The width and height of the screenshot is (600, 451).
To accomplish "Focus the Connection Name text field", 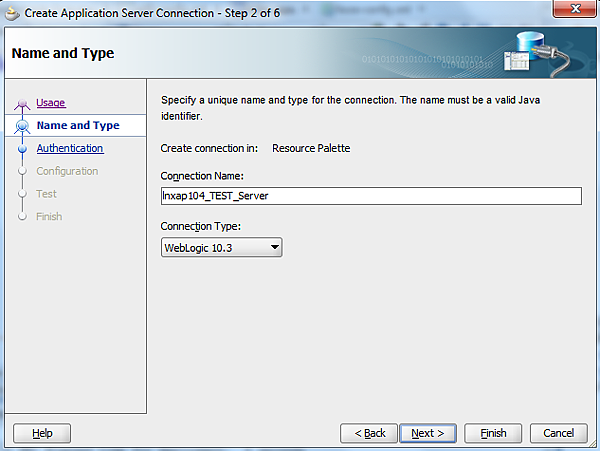I will coord(371,196).
